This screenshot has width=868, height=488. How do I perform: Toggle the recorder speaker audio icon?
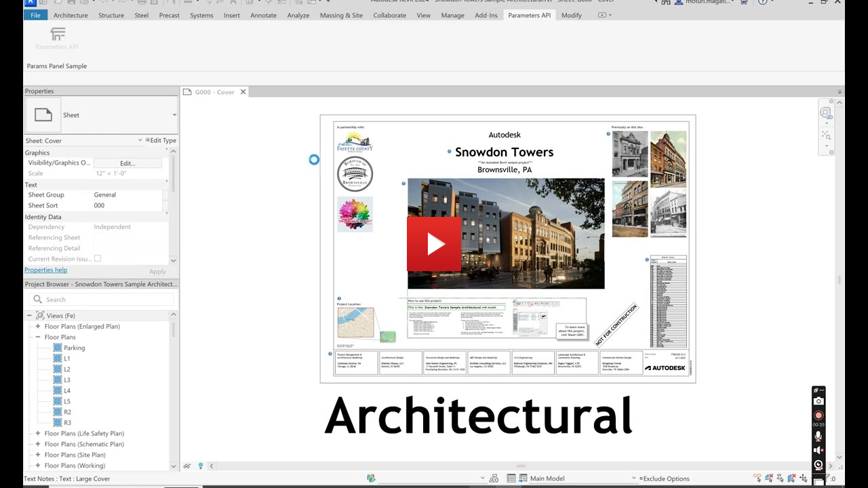(818, 451)
